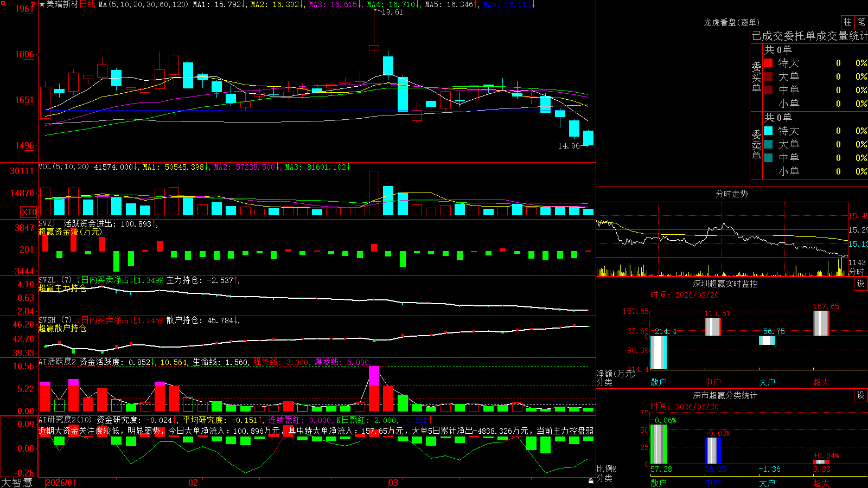
Task: Click the teal 大单 sell-order swatch
Action: (768, 144)
